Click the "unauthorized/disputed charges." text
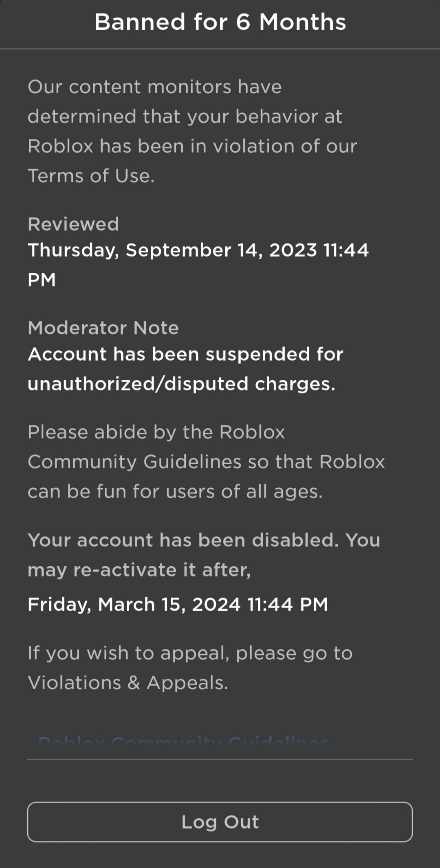Image resolution: width=440 pixels, height=868 pixels. click(x=181, y=384)
